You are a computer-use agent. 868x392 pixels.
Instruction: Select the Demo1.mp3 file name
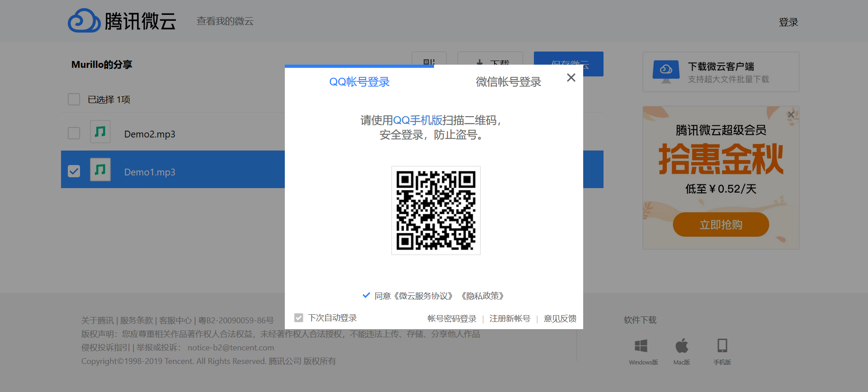150,172
